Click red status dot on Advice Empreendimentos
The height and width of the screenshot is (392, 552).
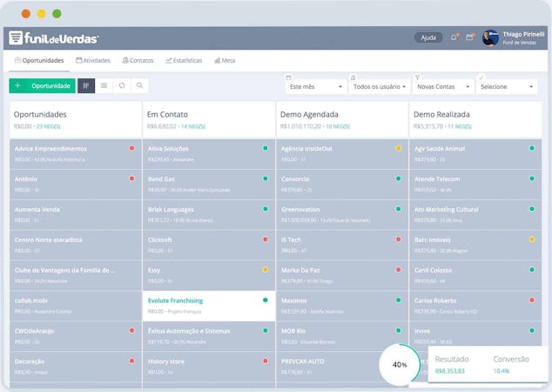tap(132, 148)
